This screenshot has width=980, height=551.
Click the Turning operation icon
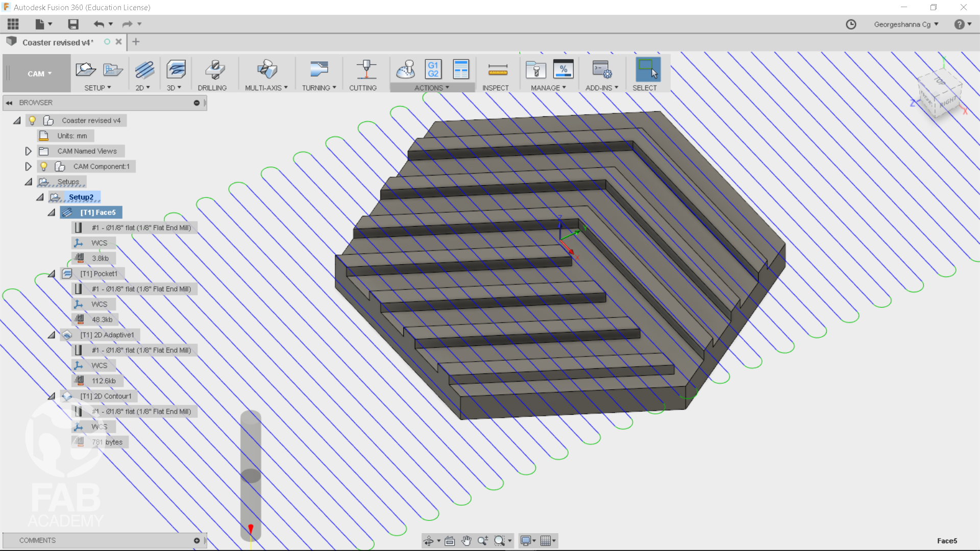click(319, 69)
